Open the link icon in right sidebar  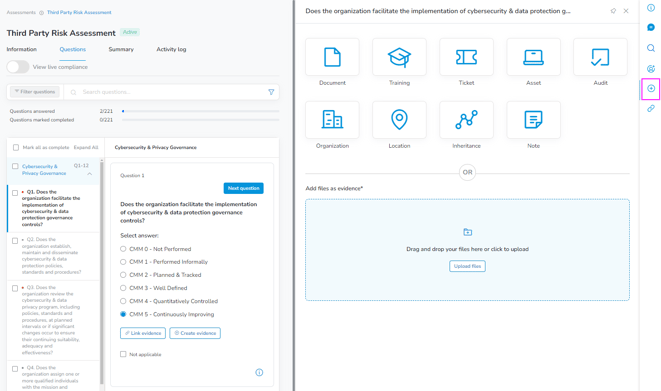point(651,109)
